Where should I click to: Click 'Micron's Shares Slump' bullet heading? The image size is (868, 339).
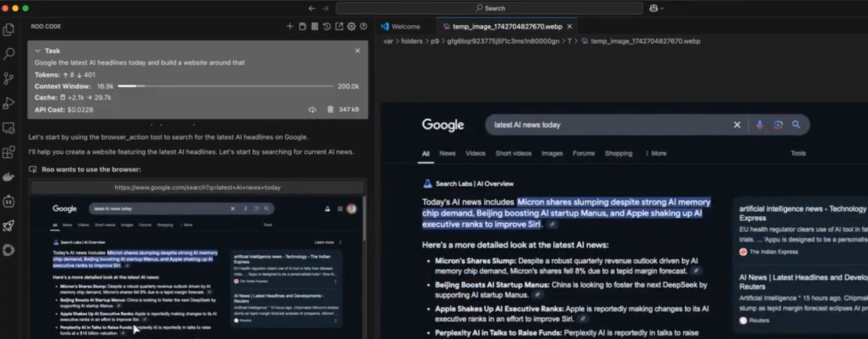click(475, 261)
